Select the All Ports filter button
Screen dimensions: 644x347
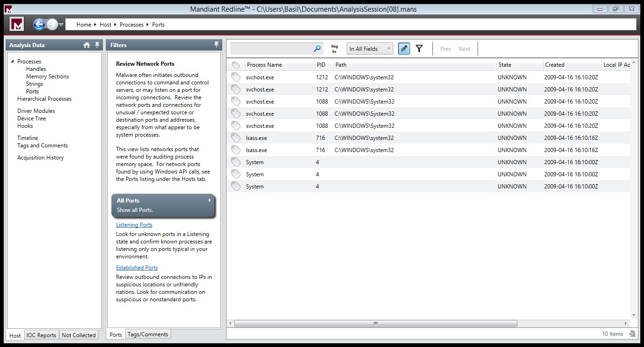click(164, 205)
